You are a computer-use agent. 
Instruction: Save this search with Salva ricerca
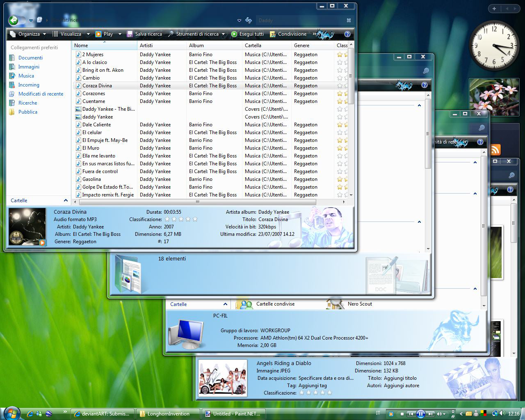144,34
